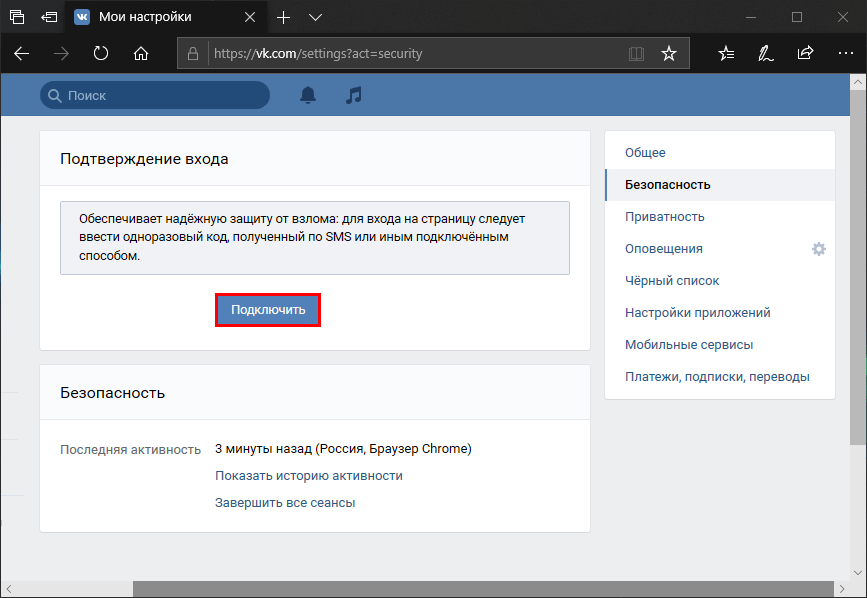Screen dimensions: 867x598
Task: Show tab previews chevron
Action: click(x=316, y=17)
